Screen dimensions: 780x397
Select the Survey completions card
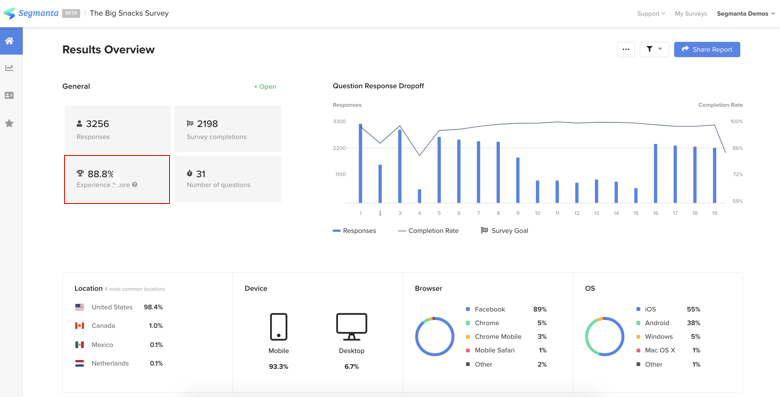pos(228,128)
